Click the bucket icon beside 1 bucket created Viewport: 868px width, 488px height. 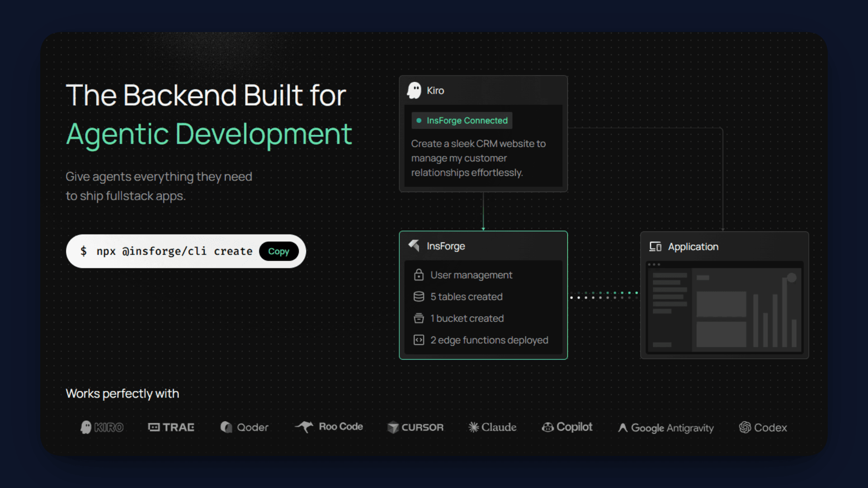coord(419,318)
